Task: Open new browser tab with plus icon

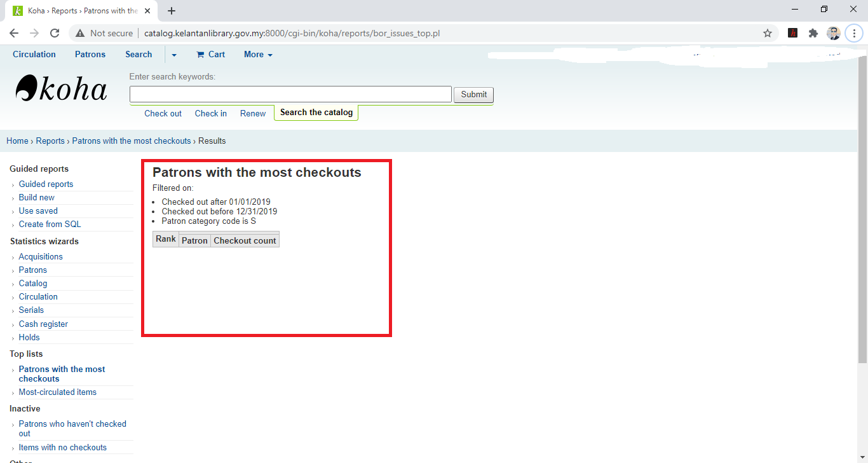Action: click(172, 11)
